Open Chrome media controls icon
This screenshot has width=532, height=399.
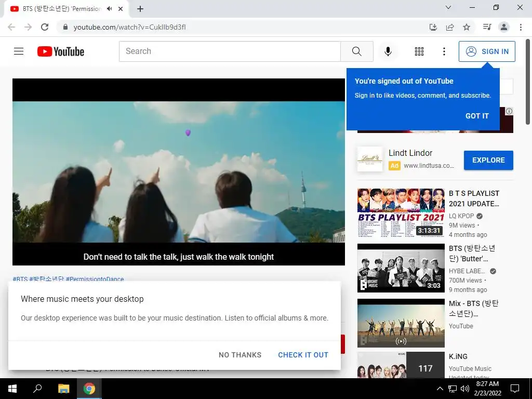click(487, 27)
